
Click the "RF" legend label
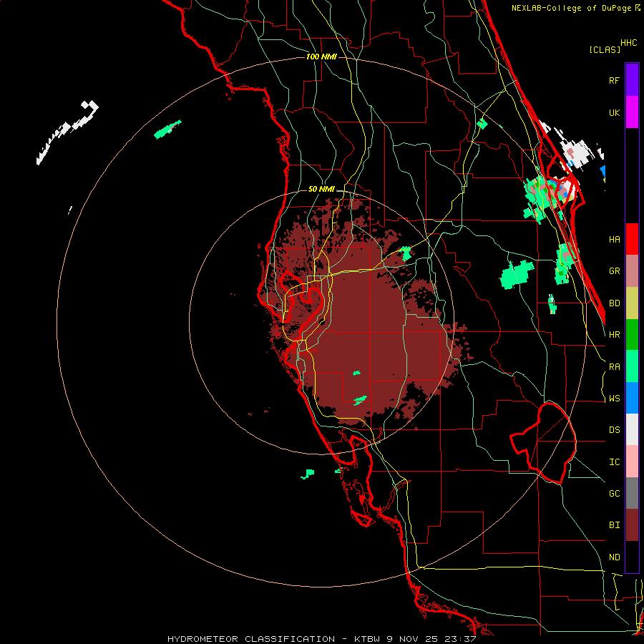point(615,80)
